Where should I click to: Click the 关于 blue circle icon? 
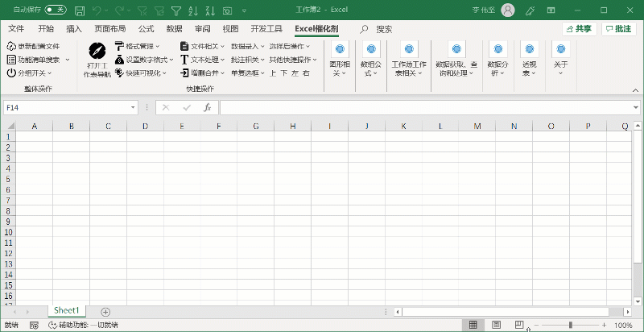560,49
